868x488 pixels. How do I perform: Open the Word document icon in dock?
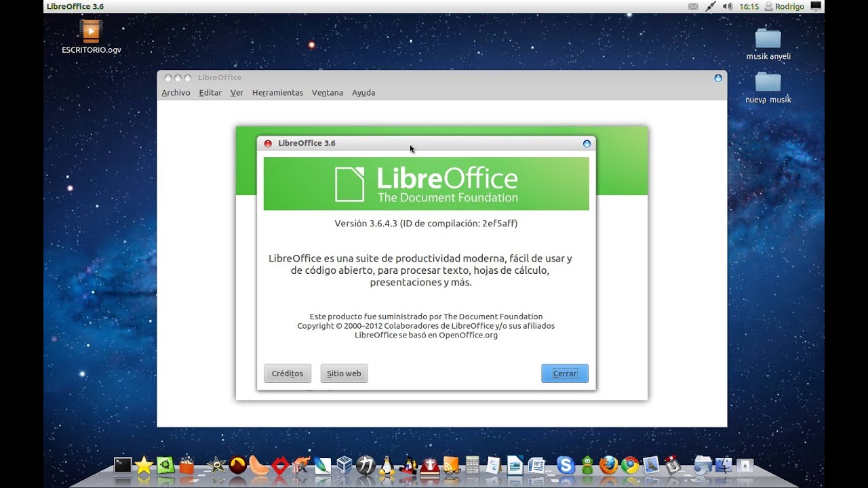[x=536, y=465]
